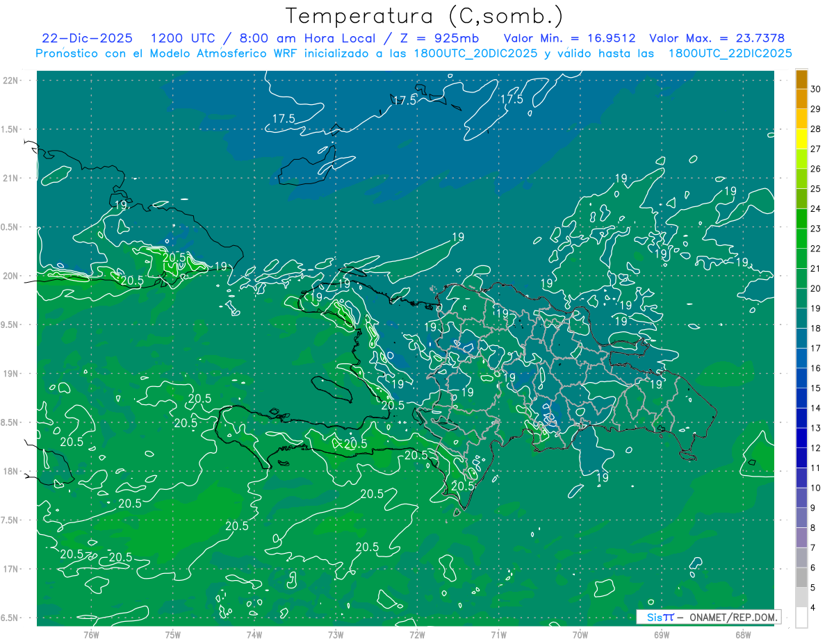Click the '8.5N' latitude axis label
This screenshot has height=644, width=834.
click(10, 422)
